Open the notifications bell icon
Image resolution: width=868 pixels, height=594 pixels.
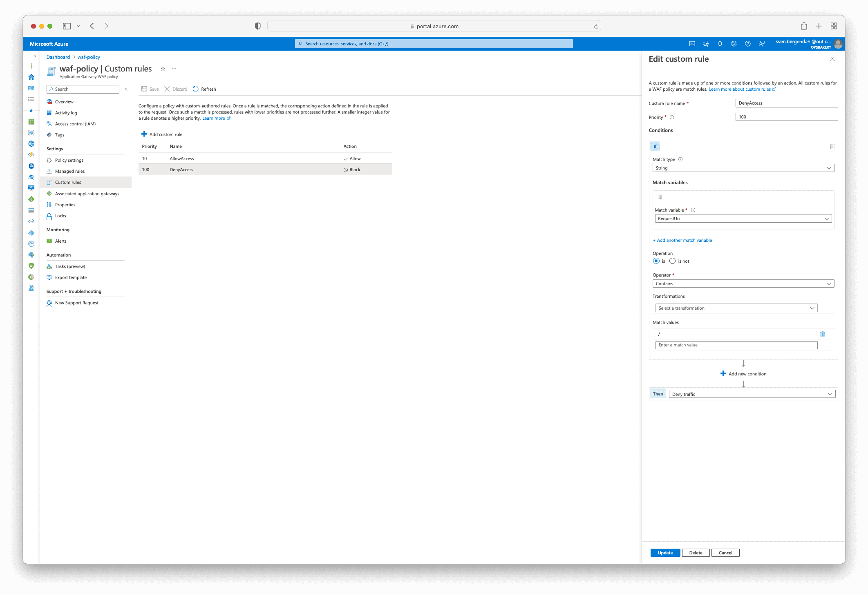pyautogui.click(x=720, y=44)
